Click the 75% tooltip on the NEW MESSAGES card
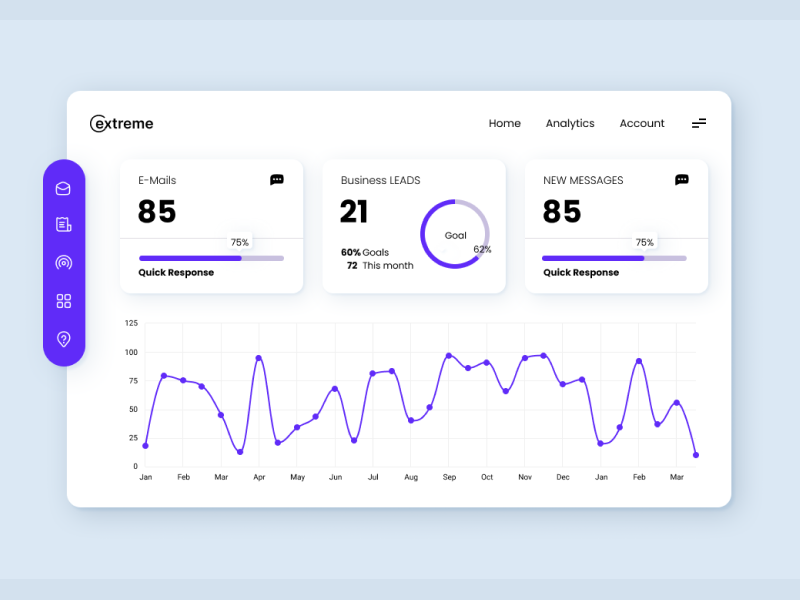Viewport: 800px width, 600px height. [644, 242]
